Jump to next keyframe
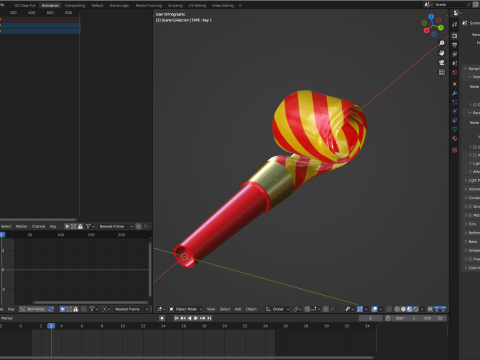Screen dimensions: 480x360 pos(202,318)
